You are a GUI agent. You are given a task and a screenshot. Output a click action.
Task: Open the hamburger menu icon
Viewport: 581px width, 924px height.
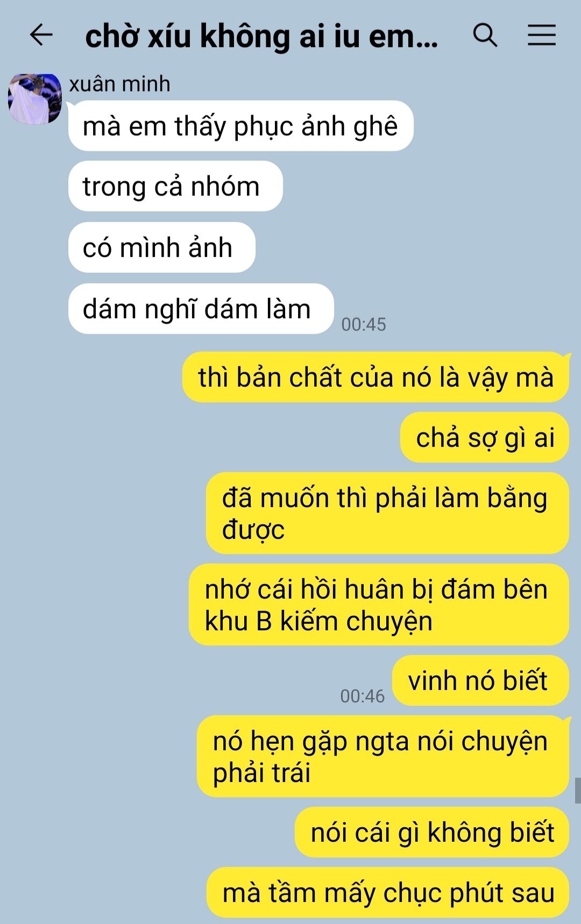coord(541,35)
